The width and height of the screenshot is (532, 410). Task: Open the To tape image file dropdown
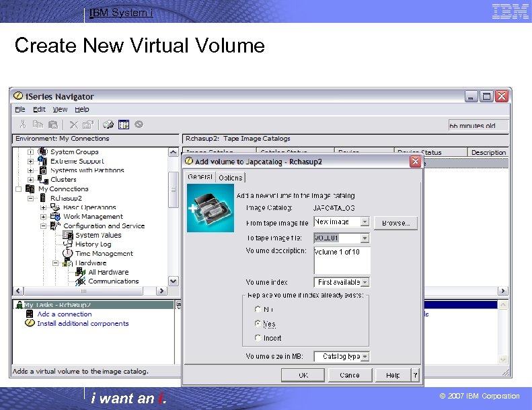365,238
